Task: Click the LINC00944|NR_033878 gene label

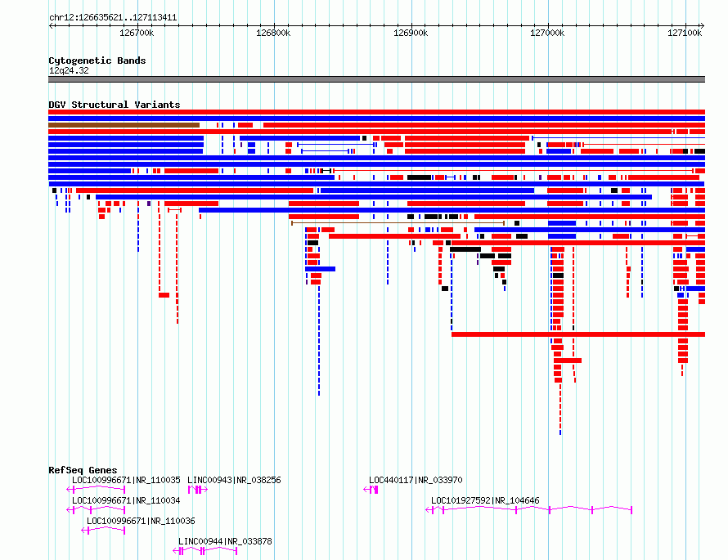Action: 225,541
